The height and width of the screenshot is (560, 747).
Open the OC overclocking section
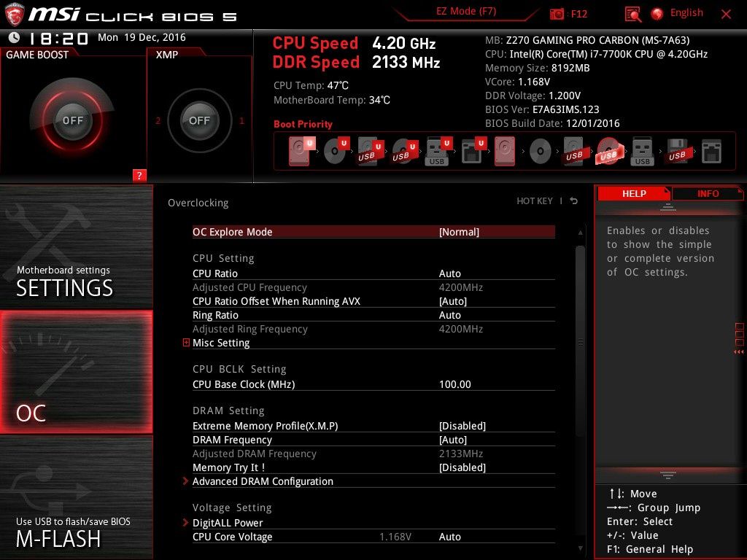click(x=76, y=373)
